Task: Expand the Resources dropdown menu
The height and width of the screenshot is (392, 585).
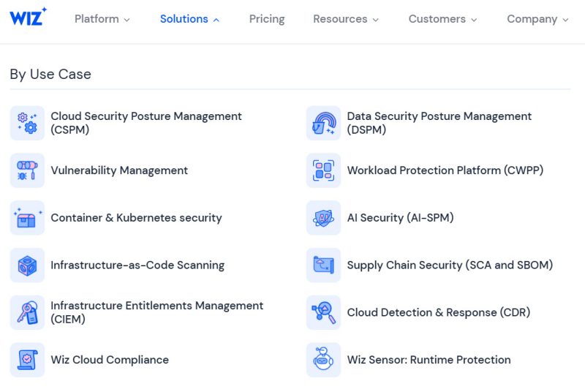Action: pyautogui.click(x=346, y=19)
